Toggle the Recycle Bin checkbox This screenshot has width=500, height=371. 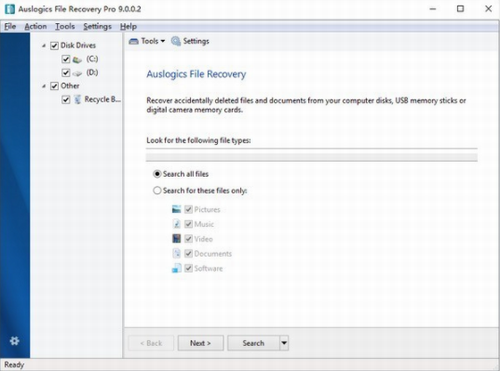[66, 100]
